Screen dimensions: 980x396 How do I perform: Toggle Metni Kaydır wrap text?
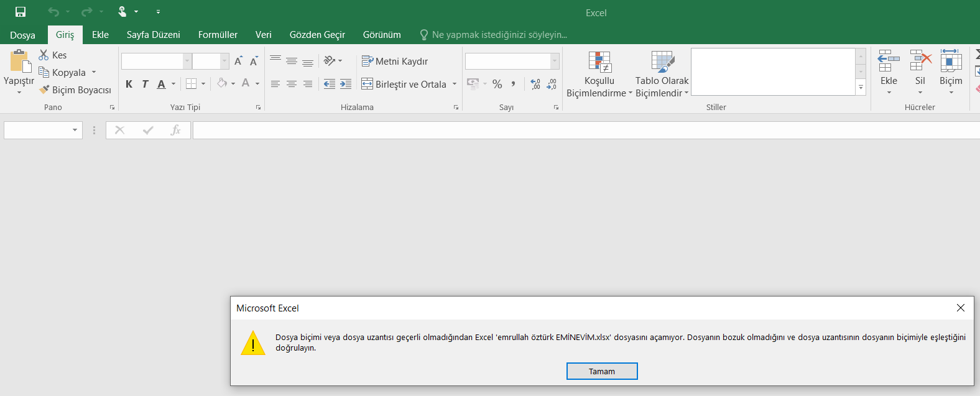(395, 61)
